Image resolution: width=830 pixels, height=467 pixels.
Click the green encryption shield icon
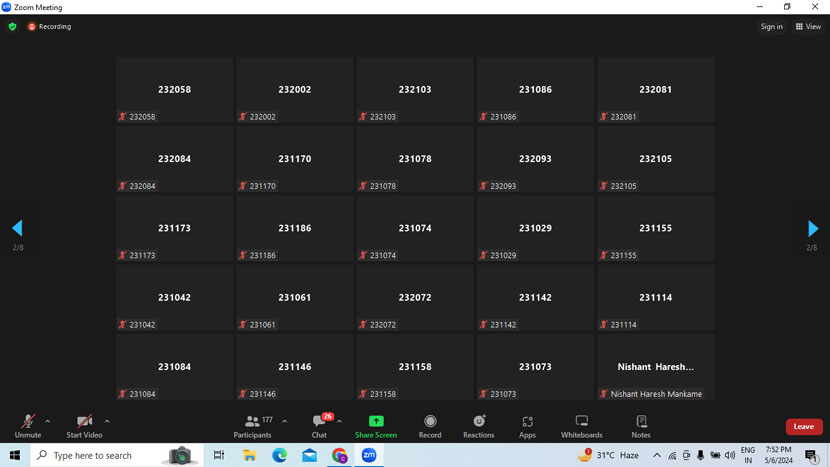pos(12,27)
